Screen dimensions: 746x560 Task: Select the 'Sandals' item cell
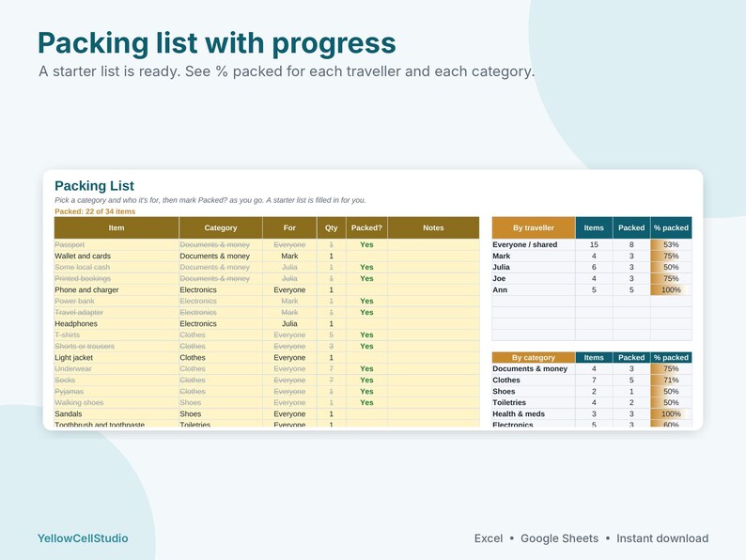coord(117,414)
